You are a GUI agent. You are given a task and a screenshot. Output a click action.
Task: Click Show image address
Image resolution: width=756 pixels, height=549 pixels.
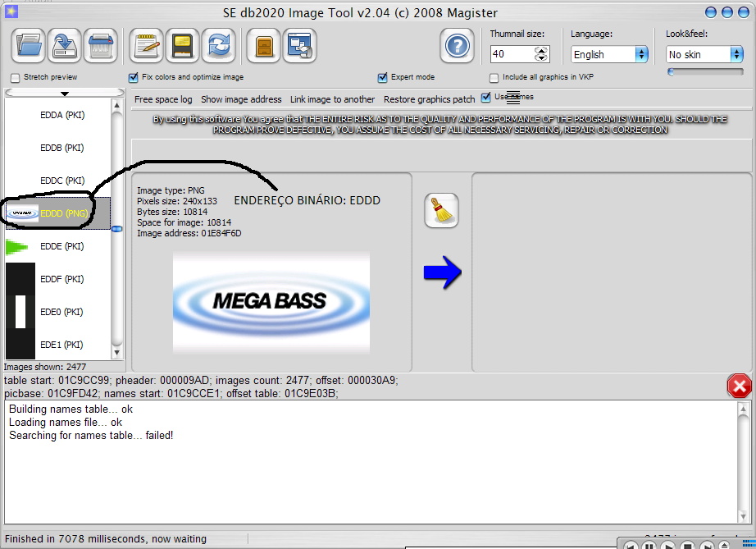(241, 99)
